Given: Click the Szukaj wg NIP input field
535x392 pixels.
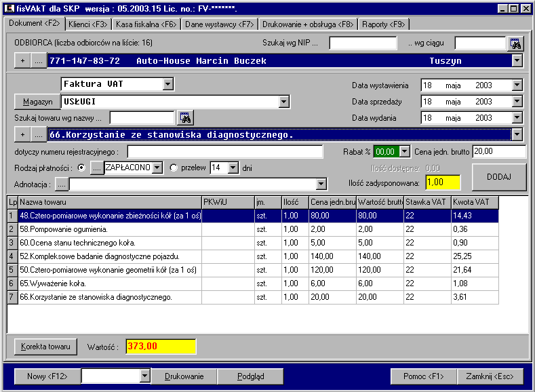Looking at the screenshot, I should pyautogui.click(x=363, y=43).
